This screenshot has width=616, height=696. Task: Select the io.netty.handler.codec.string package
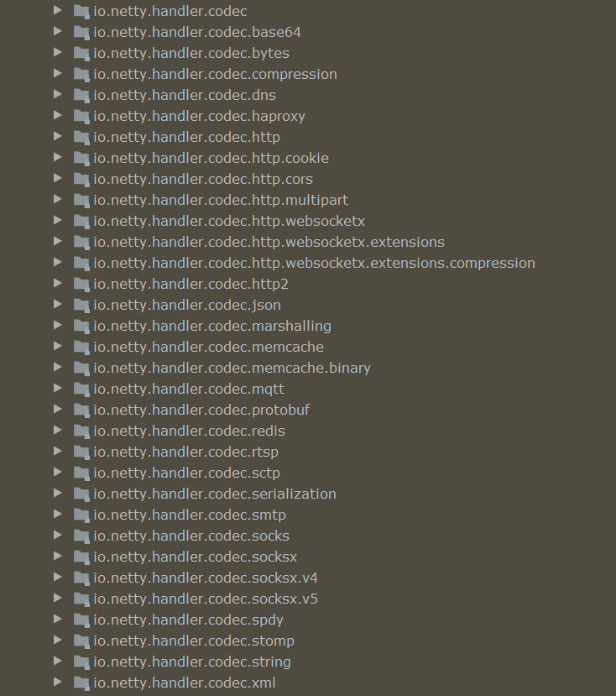coord(192,662)
